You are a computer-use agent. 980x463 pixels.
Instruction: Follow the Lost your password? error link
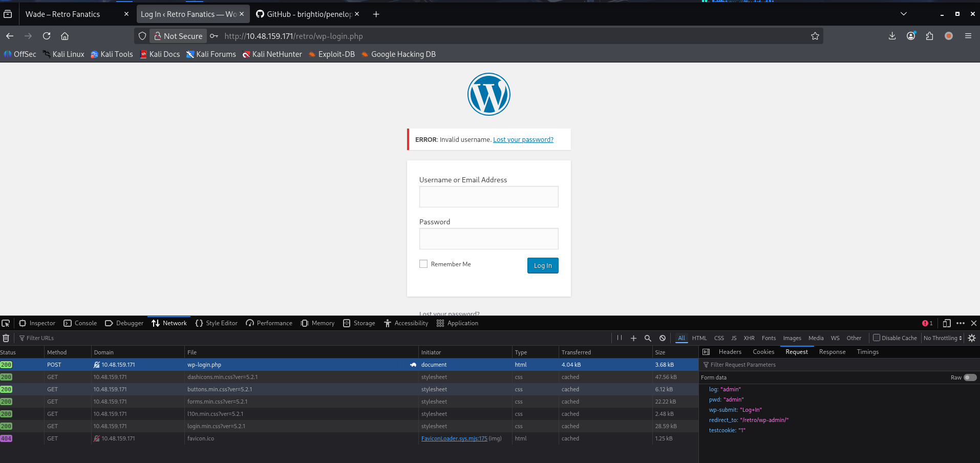click(x=523, y=139)
